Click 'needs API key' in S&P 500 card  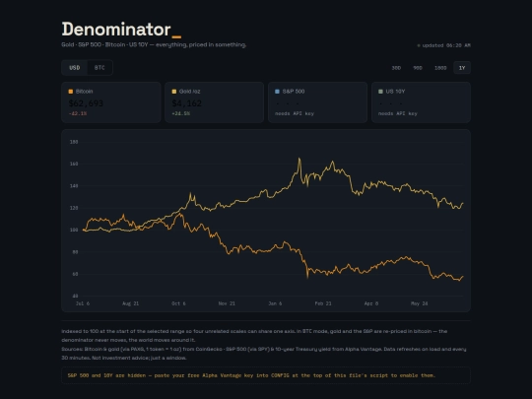pos(295,113)
